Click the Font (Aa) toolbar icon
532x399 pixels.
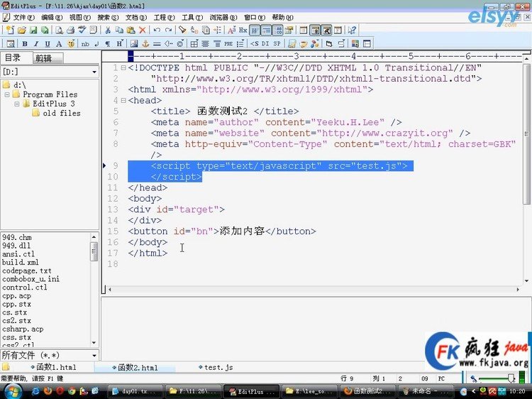point(232,31)
